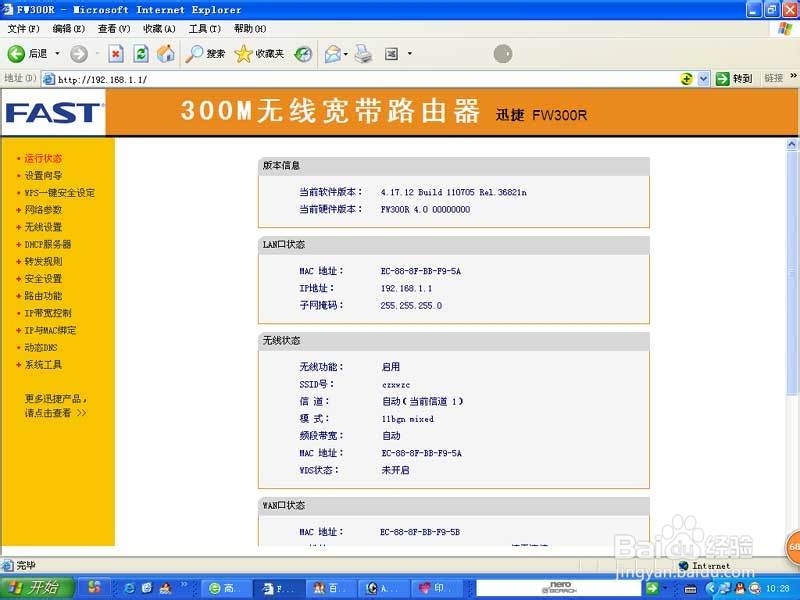This screenshot has height=600, width=800.
Task: Click the Mail envelope icon
Action: [x=333, y=54]
